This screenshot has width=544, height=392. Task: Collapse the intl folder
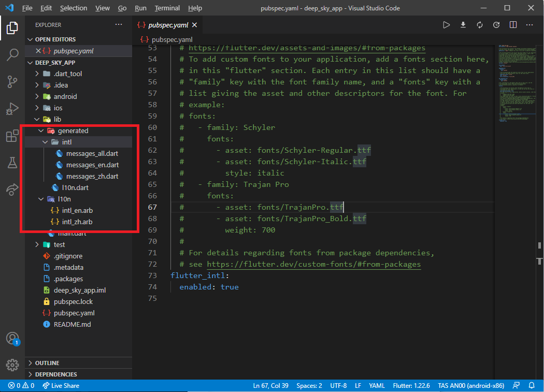[x=45, y=142]
